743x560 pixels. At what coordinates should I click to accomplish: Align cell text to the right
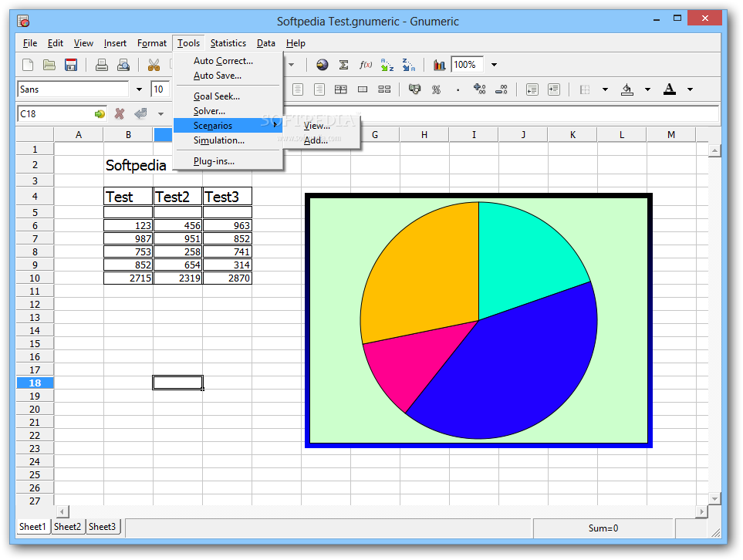tap(319, 89)
